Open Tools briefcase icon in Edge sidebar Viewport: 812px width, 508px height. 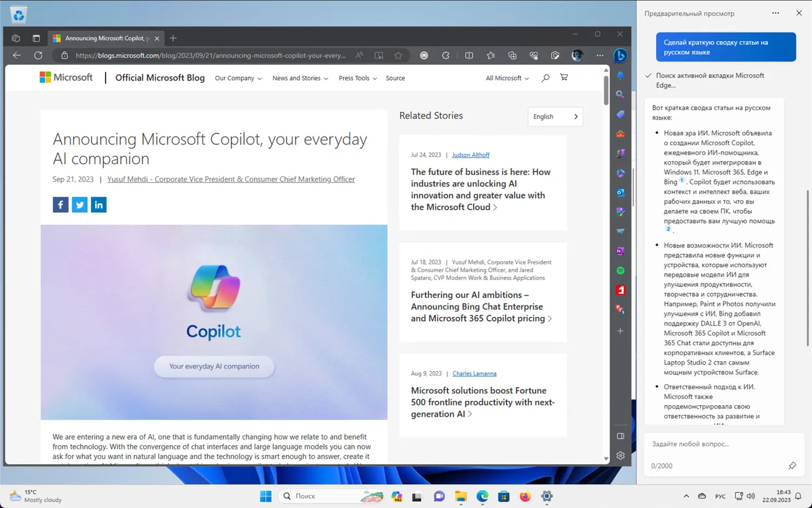pos(620,134)
